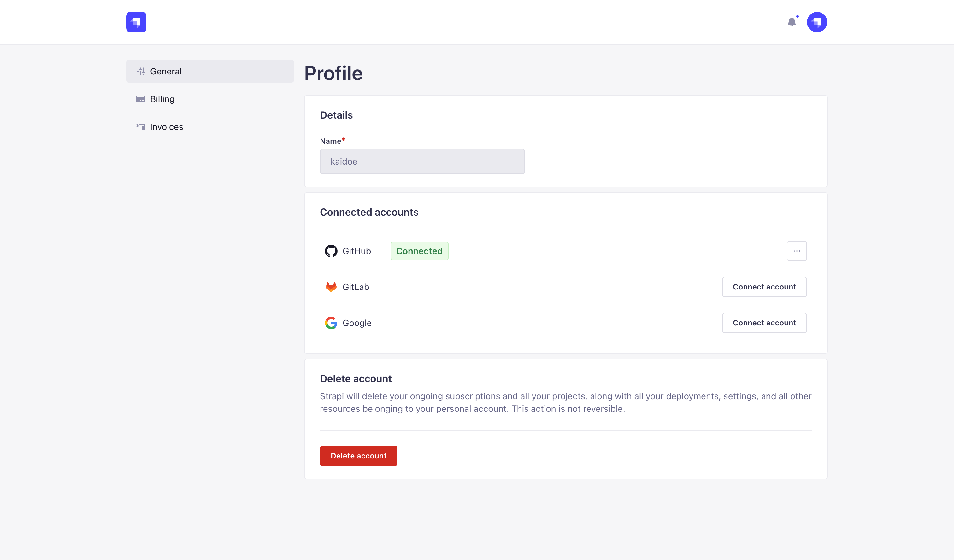The image size is (954, 560).
Task: Click inside the Name input field
Action: tap(422, 161)
